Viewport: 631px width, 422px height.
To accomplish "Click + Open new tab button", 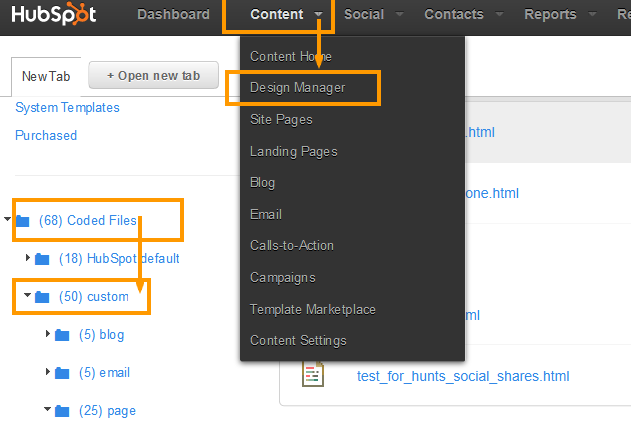I will [153, 75].
